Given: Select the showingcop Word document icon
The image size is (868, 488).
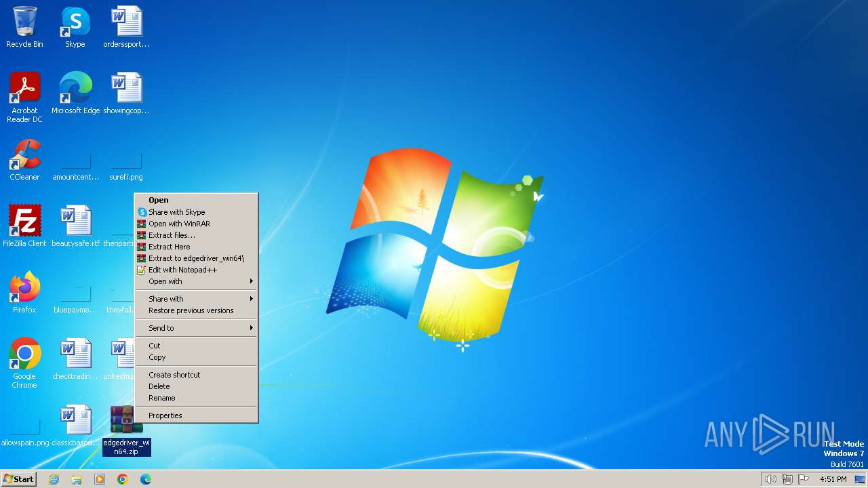Looking at the screenshot, I should click(x=126, y=94).
